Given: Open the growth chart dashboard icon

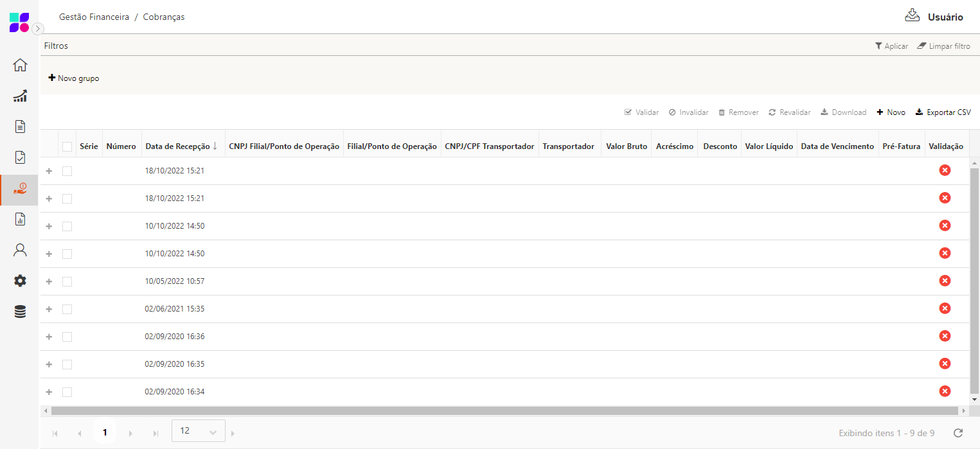Looking at the screenshot, I should [20, 96].
